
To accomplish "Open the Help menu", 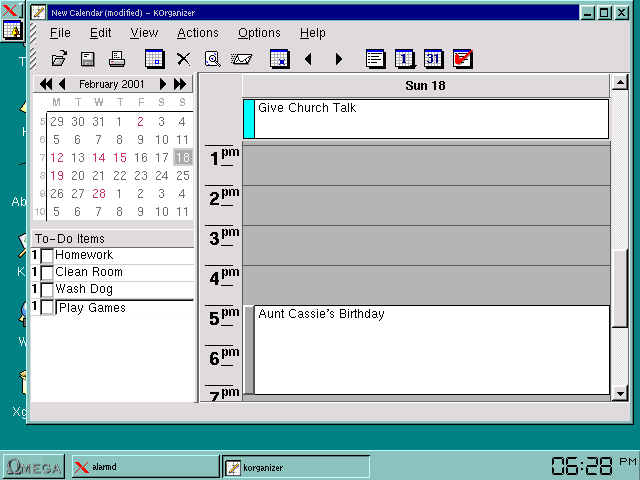I will [313, 33].
